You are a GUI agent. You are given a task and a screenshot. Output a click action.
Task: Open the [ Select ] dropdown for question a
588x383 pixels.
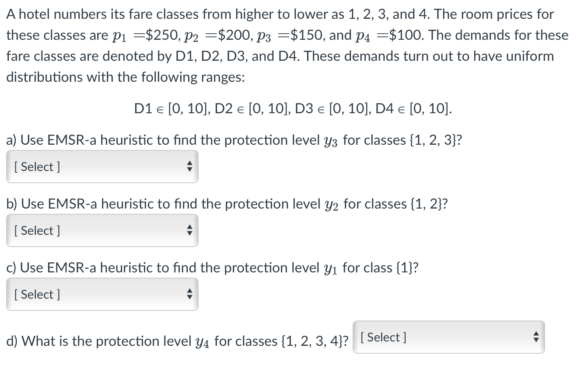[102, 166]
